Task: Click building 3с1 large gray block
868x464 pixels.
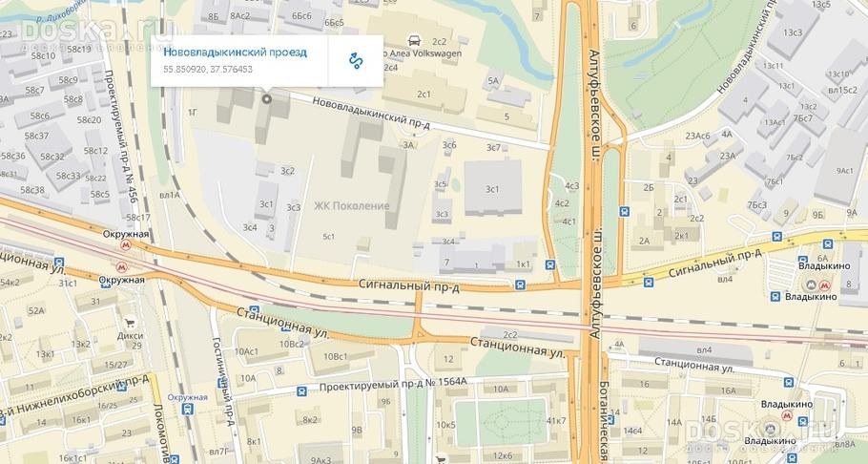Action: (493, 187)
